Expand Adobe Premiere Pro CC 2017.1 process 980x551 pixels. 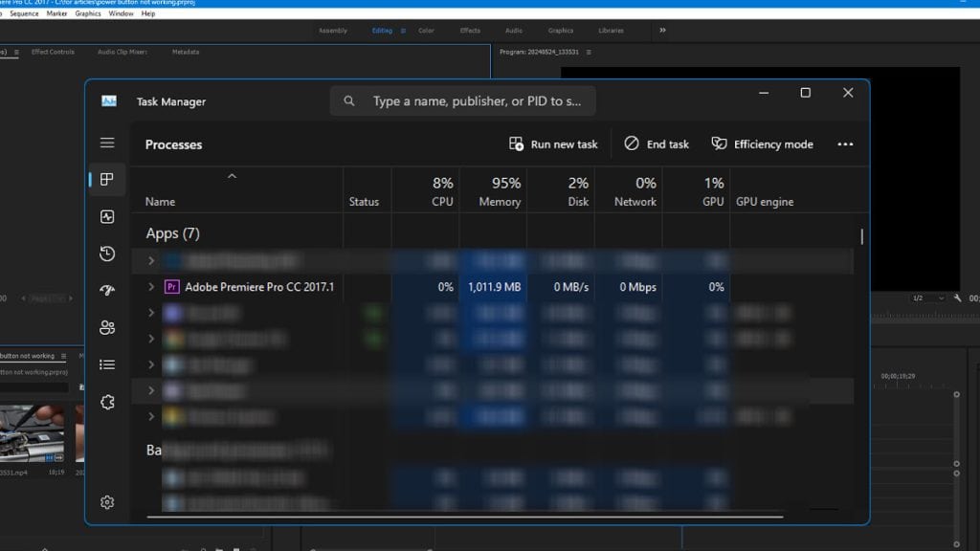pyautogui.click(x=151, y=287)
